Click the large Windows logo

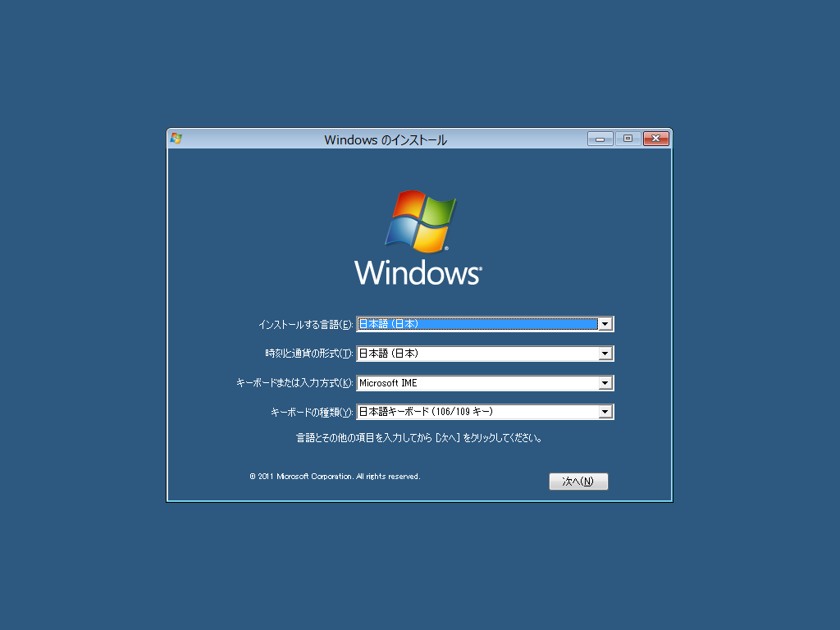pos(418,237)
